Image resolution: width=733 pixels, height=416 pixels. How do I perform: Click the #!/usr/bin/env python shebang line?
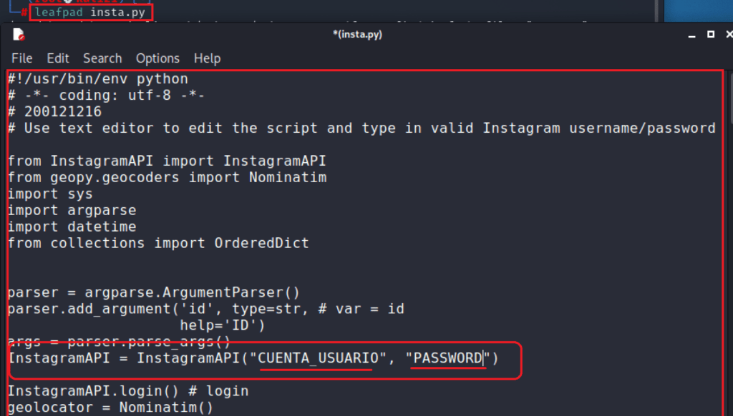(98, 79)
